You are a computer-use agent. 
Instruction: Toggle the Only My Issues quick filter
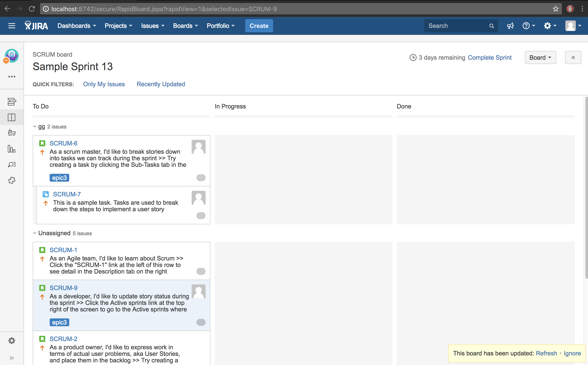[x=104, y=84]
